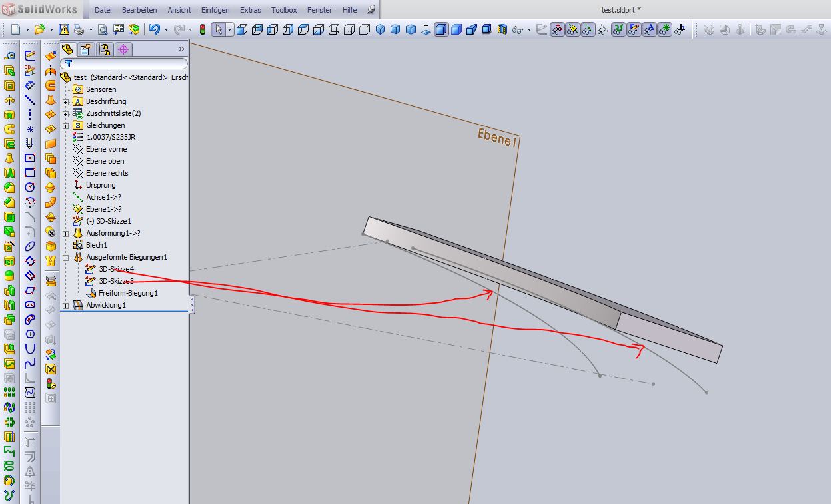Screen dimensions: 831x504
Task: Expand the Beschriftung tree node
Action: (66, 102)
